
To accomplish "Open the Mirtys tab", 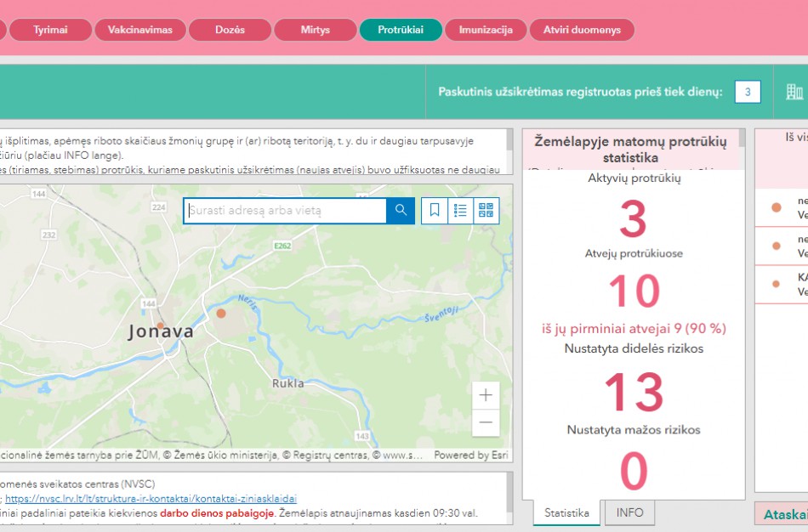I will (315, 30).
